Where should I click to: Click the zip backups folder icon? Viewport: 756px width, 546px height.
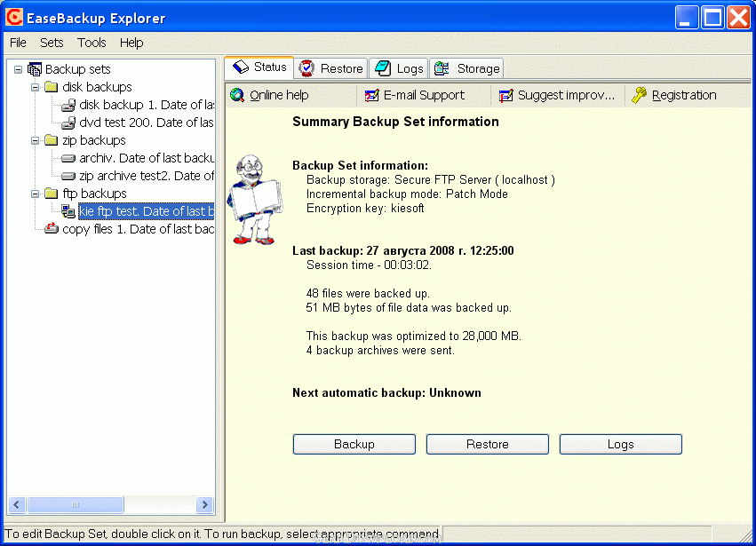pyautogui.click(x=52, y=140)
